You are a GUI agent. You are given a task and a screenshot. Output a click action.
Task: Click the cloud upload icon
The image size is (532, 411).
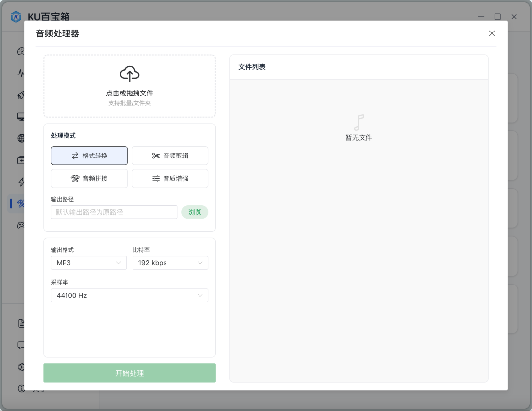(x=129, y=74)
